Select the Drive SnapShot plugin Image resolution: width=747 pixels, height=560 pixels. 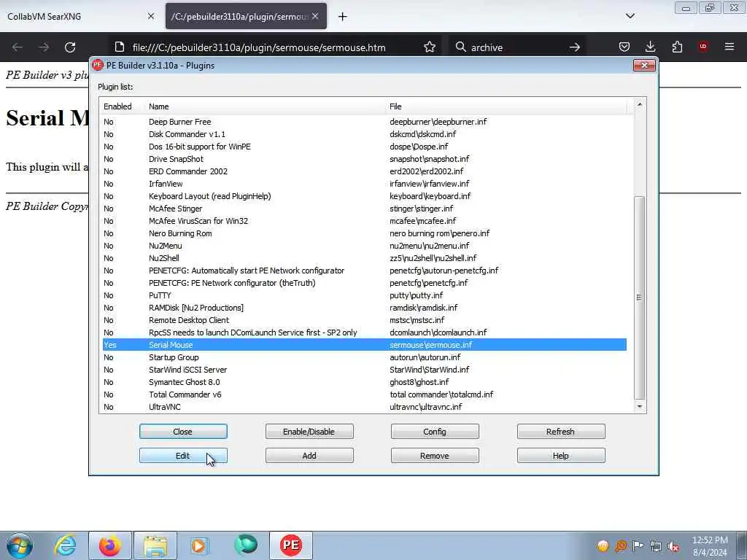coord(365,159)
